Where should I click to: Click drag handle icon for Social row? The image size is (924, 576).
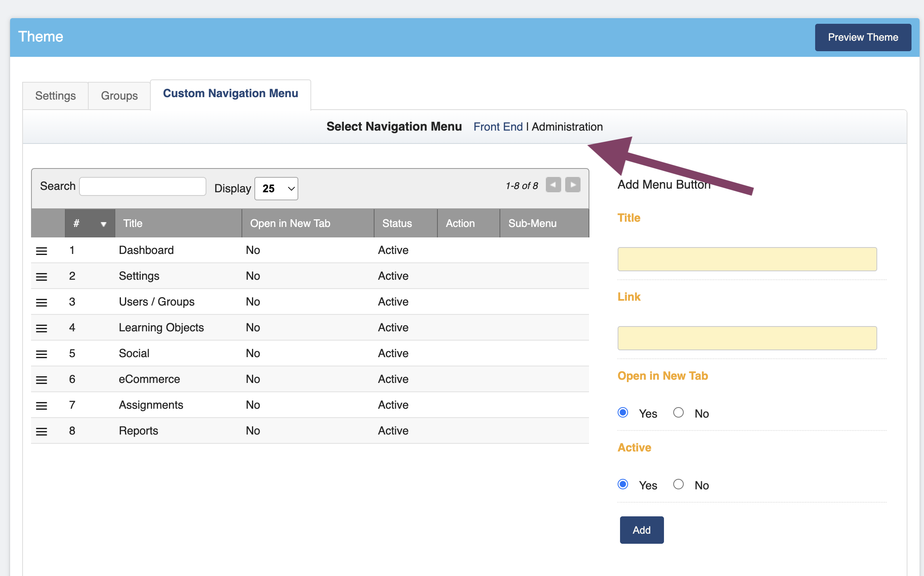tap(42, 354)
